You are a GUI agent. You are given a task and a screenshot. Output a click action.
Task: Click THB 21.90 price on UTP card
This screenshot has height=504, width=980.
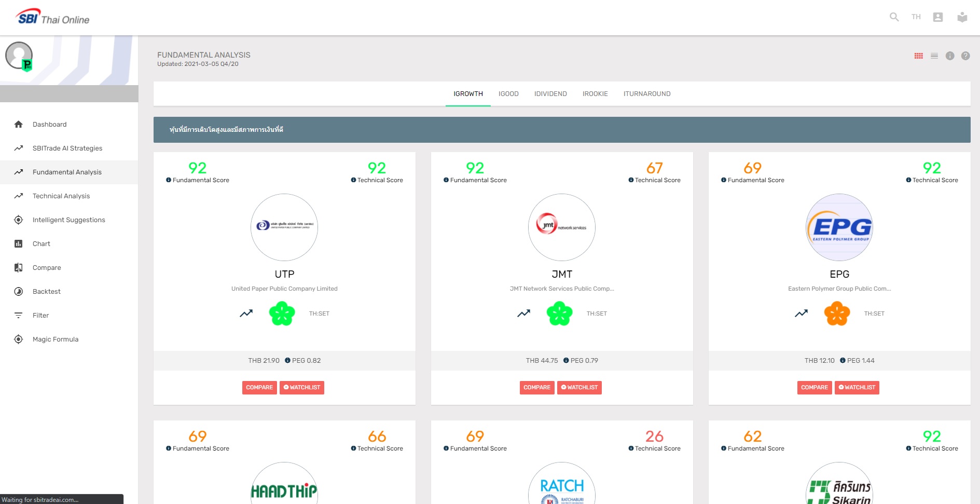click(x=264, y=361)
